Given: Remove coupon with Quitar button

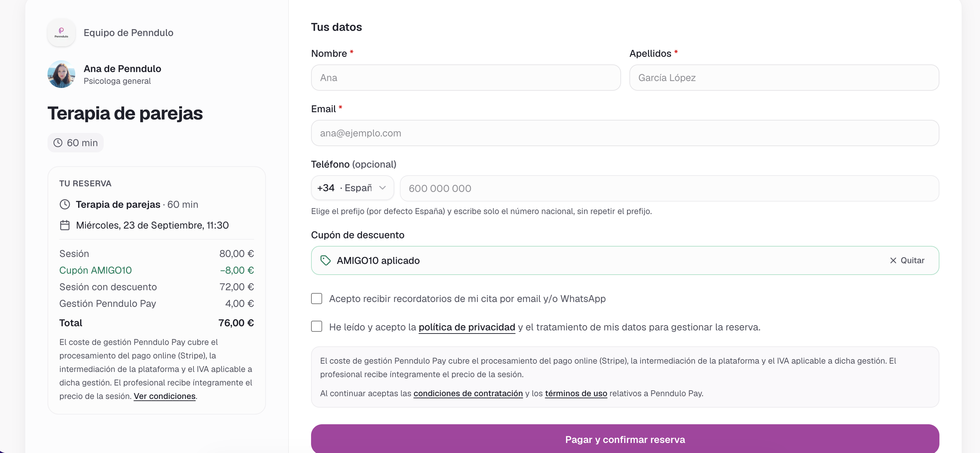Looking at the screenshot, I should (x=907, y=260).
